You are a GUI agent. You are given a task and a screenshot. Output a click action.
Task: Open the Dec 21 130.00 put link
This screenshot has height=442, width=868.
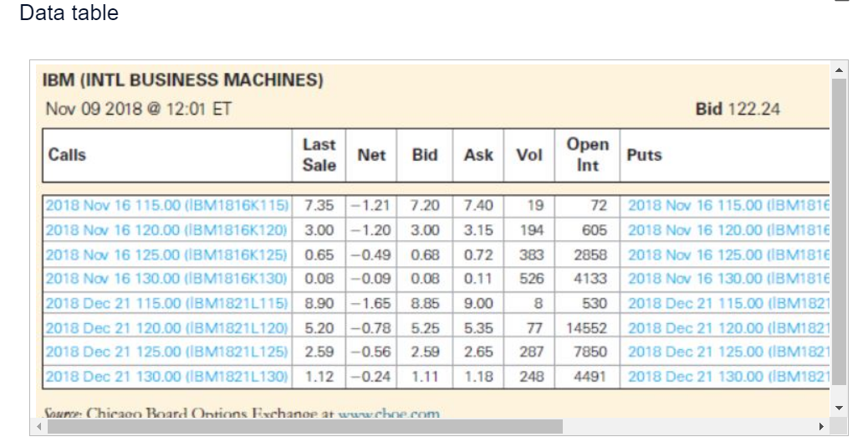(x=728, y=377)
